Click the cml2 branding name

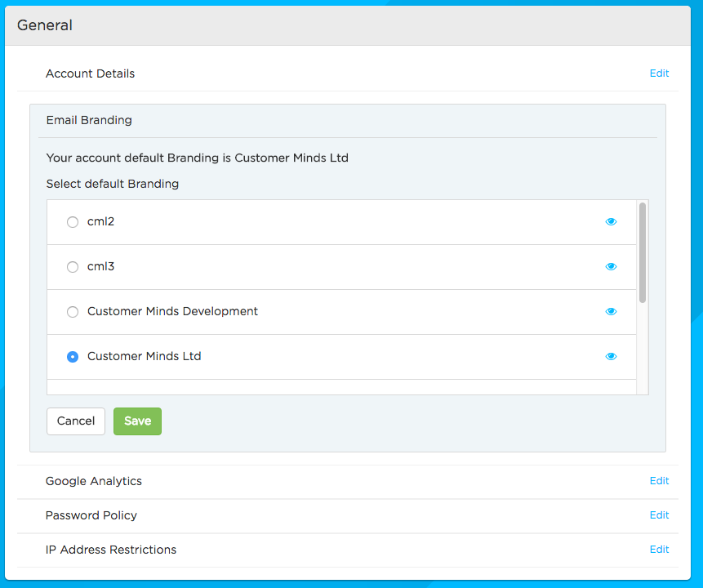pyautogui.click(x=101, y=221)
